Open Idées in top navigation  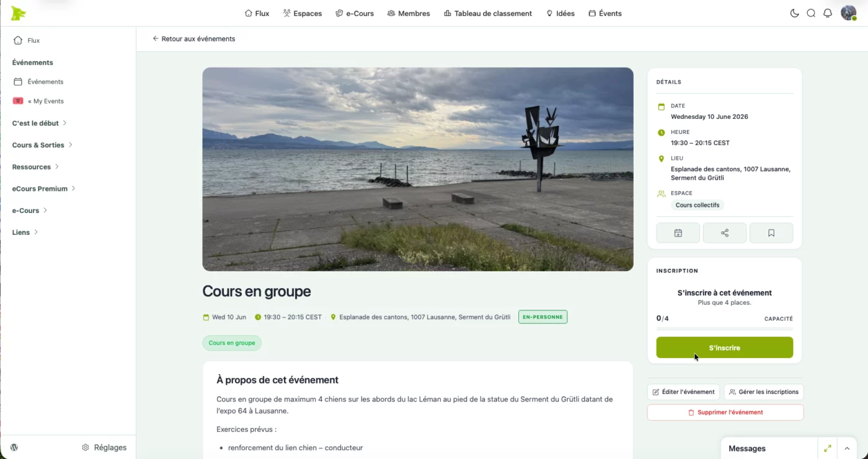[x=560, y=13]
